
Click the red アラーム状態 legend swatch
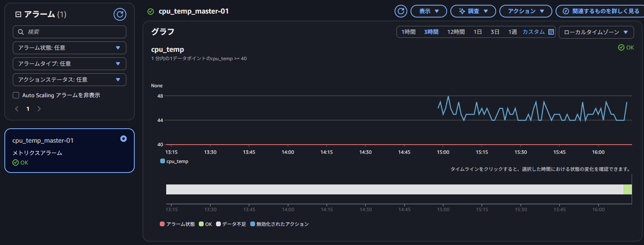point(162,224)
